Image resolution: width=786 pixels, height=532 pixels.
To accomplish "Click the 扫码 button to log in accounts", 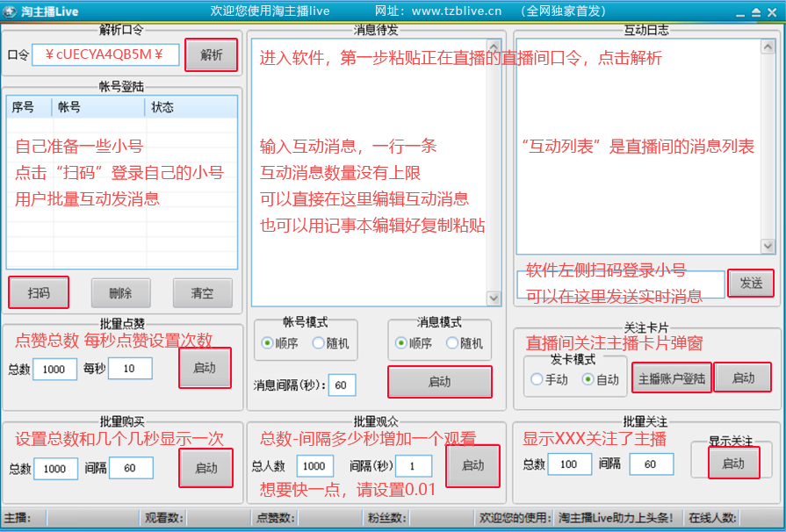I will 39,292.
